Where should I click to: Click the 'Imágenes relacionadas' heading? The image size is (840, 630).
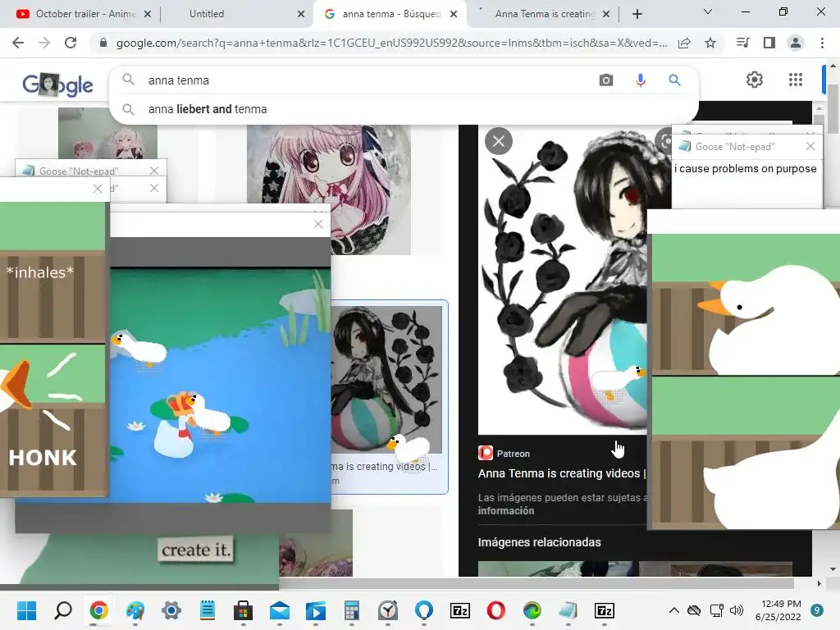(539, 542)
